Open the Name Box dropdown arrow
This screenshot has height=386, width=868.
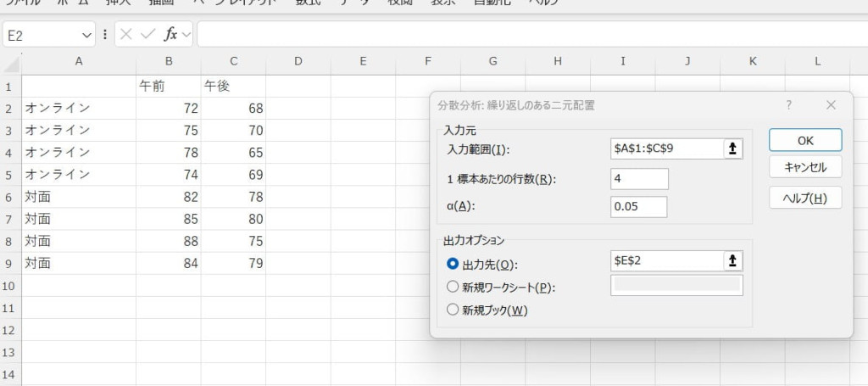86,35
